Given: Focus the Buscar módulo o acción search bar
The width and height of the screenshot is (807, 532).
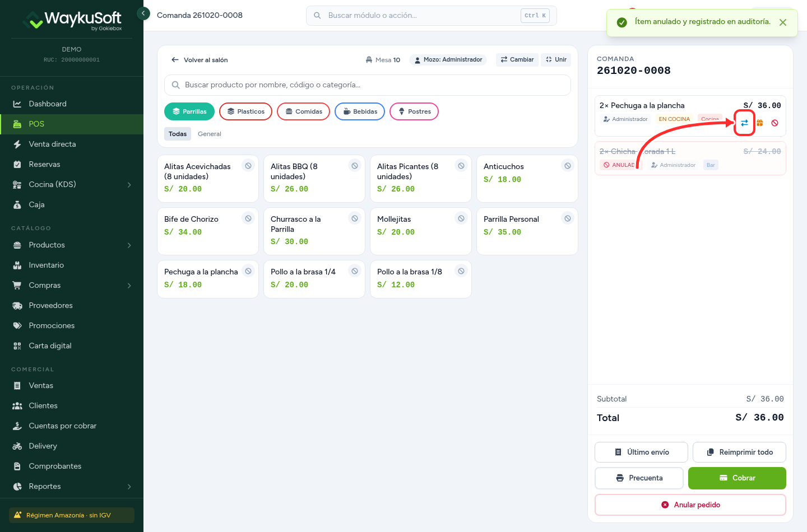Looking at the screenshot, I should (432, 16).
